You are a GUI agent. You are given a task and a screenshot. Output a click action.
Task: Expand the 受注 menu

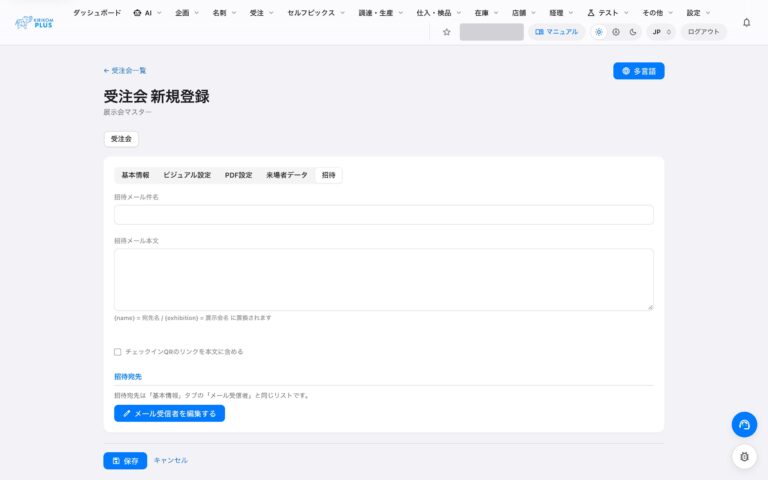click(x=262, y=13)
